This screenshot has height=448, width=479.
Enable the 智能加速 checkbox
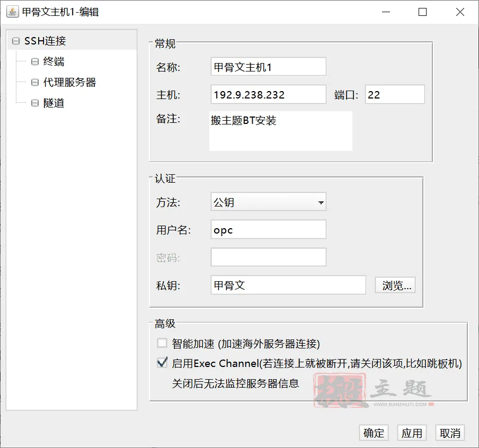[x=162, y=343]
